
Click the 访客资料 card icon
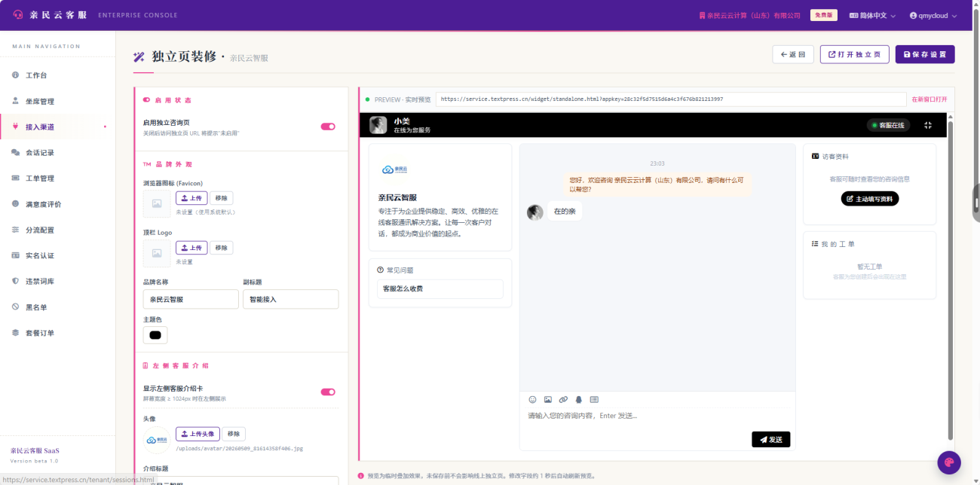(815, 157)
